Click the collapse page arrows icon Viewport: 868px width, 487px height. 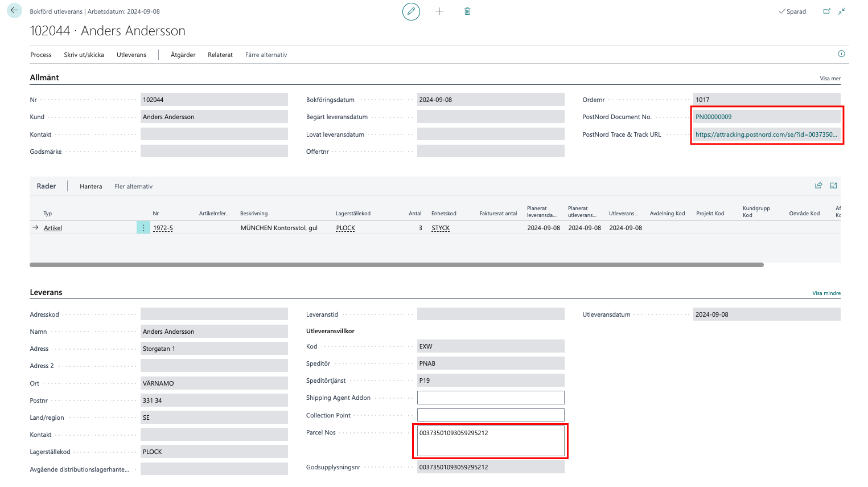[x=842, y=11]
